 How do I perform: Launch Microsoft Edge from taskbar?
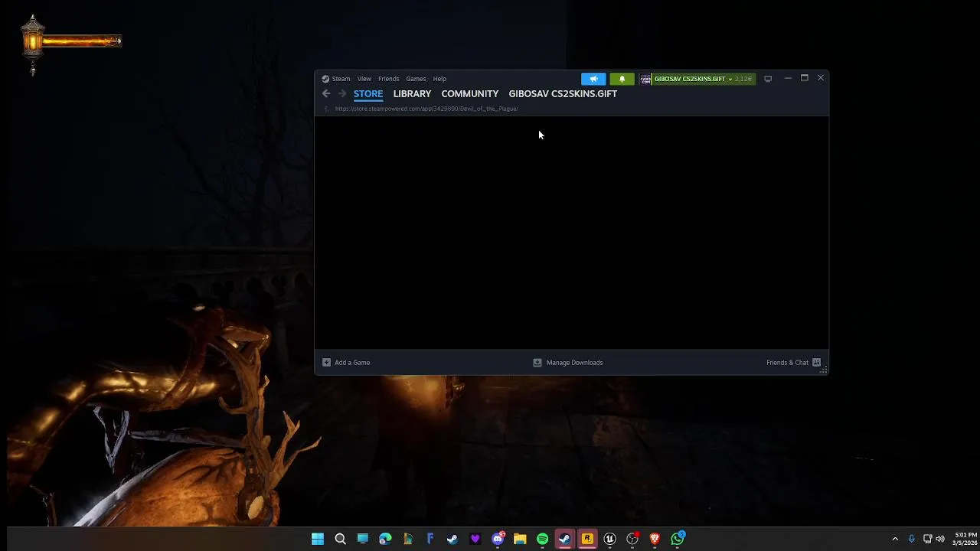pos(385,539)
